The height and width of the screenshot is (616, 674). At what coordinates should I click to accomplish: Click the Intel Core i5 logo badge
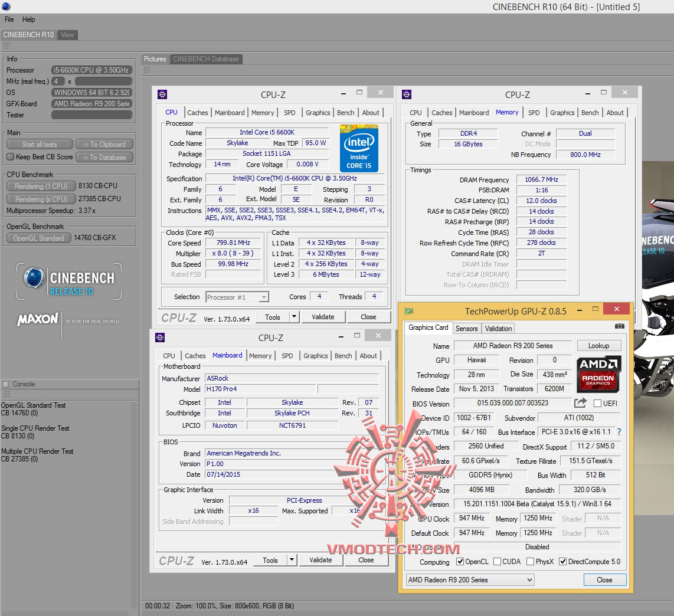359,148
